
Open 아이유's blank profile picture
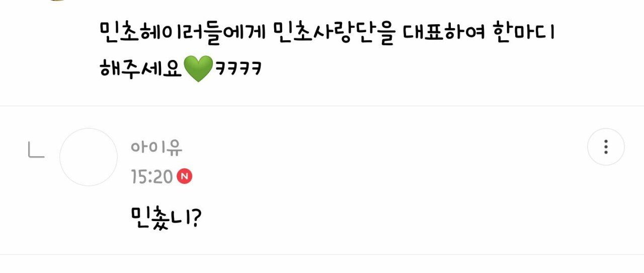click(x=89, y=157)
